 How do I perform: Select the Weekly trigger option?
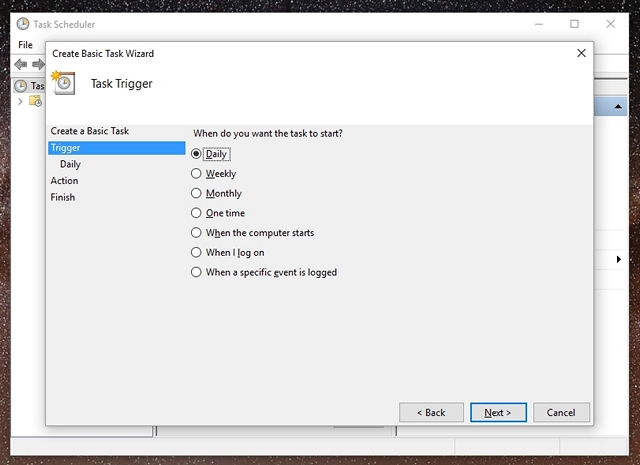(197, 174)
